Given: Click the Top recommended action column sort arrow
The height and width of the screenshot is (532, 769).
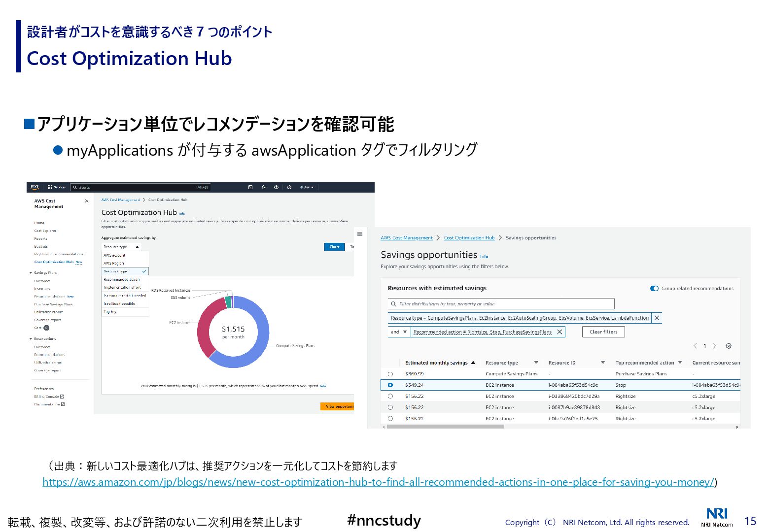Looking at the screenshot, I should (x=680, y=363).
